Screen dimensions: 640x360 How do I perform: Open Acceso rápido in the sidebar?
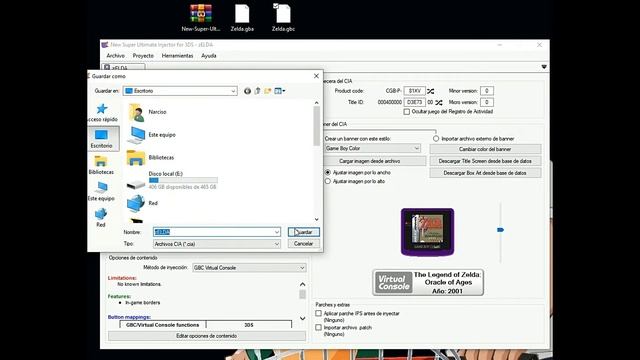(102, 113)
